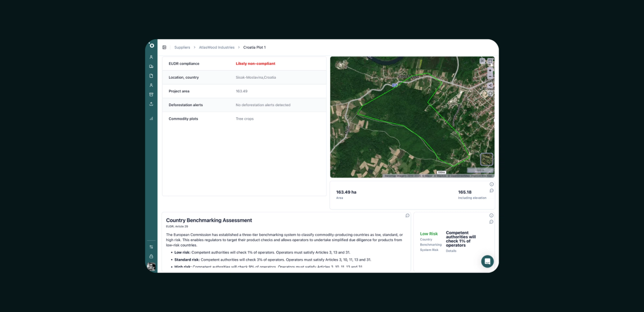This screenshot has height=312, width=644.
Task: Click the Location, country row label
Action: point(184,77)
